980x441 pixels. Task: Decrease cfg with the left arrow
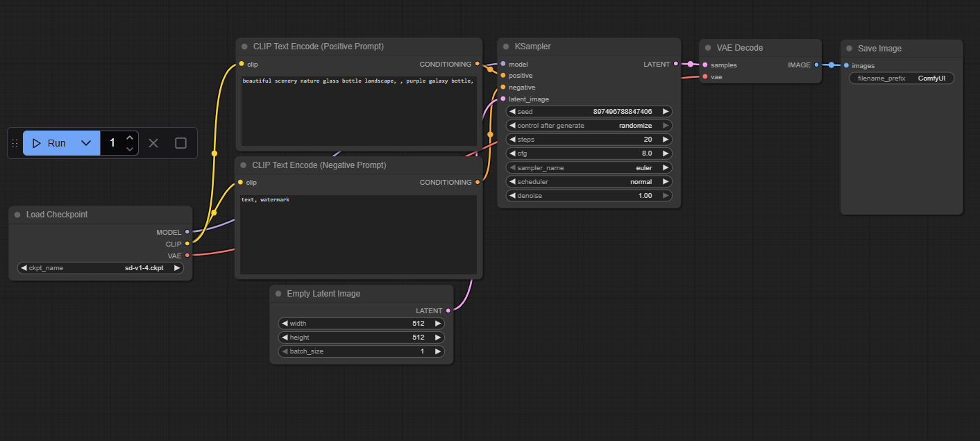point(512,153)
